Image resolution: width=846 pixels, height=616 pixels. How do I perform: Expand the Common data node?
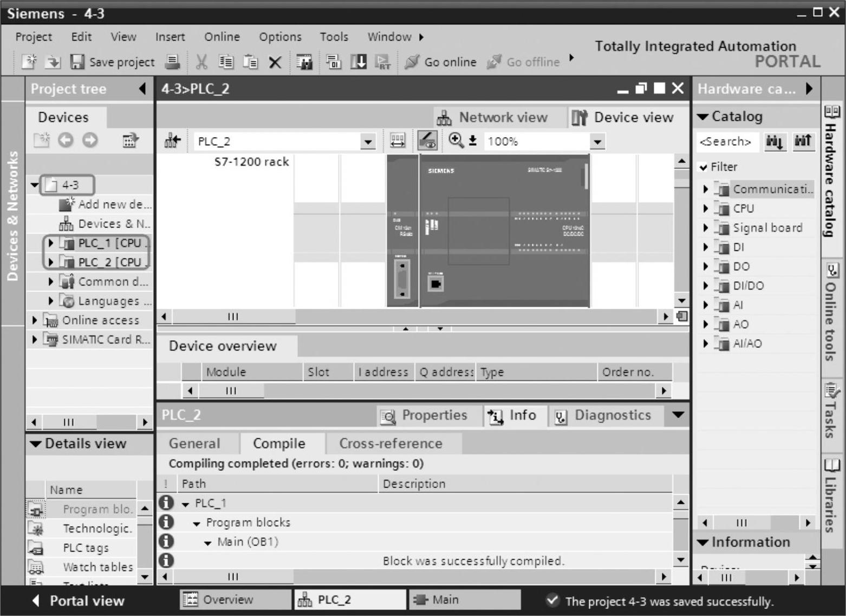tap(50, 282)
